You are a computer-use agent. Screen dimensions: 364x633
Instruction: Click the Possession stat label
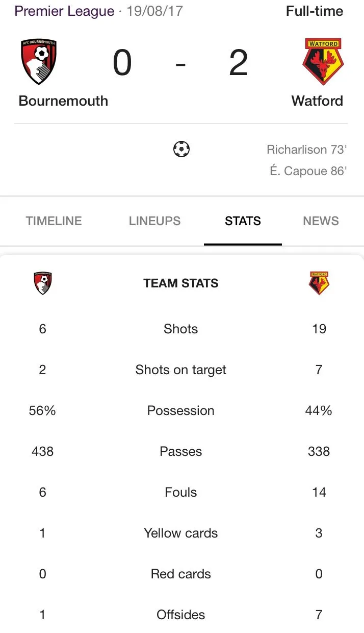click(181, 410)
